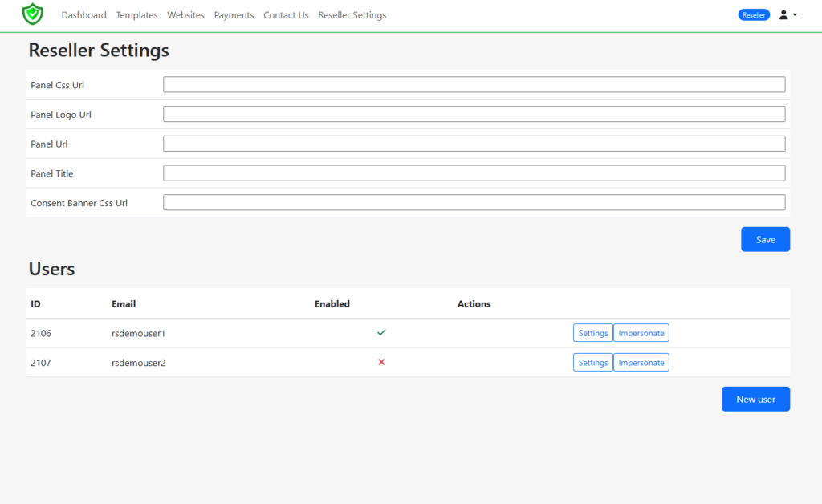The image size is (822, 504).
Task: Click the green shield logo
Action: [32, 14]
